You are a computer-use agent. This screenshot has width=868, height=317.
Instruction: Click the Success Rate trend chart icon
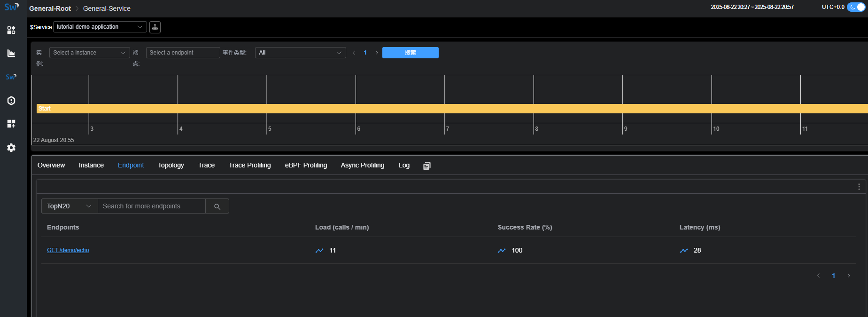(502, 250)
